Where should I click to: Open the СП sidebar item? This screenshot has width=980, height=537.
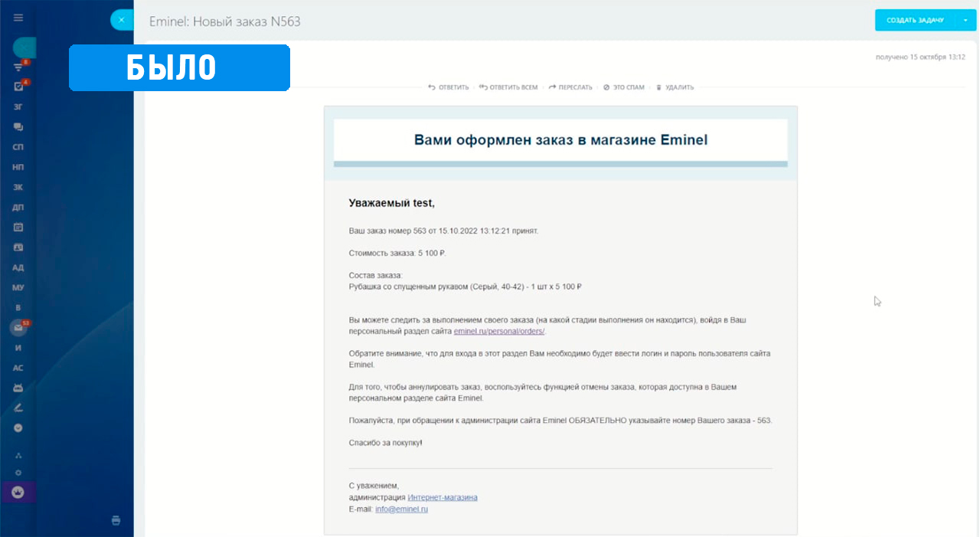point(18,147)
